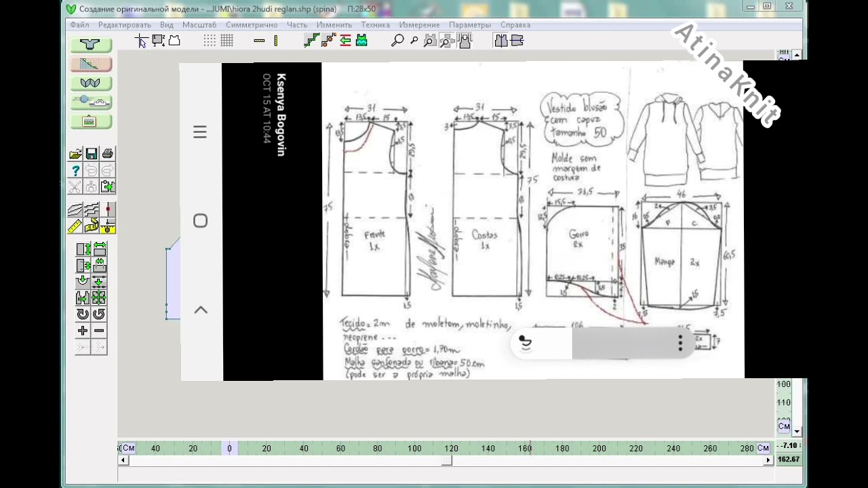This screenshot has height=488, width=868.
Task: Toggle the dotted grid display
Action: point(210,41)
